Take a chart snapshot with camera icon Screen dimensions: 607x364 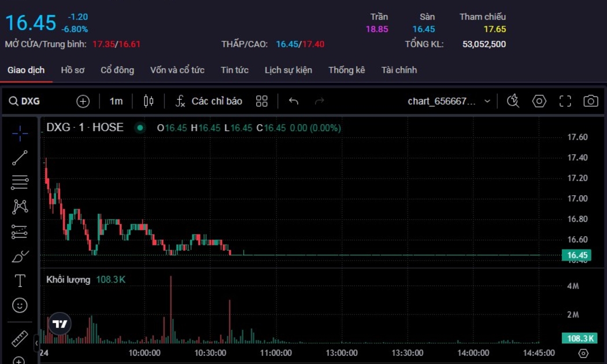(x=590, y=102)
